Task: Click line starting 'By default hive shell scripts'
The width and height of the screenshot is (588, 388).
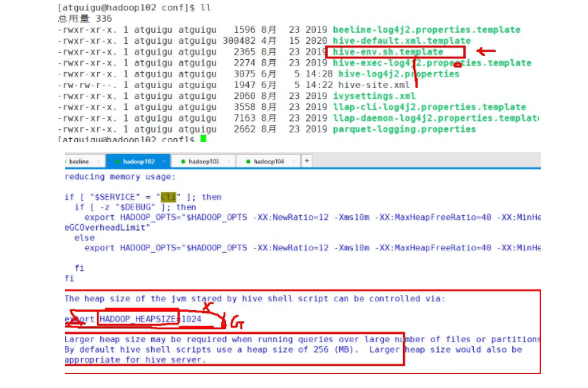Action: pos(293,349)
